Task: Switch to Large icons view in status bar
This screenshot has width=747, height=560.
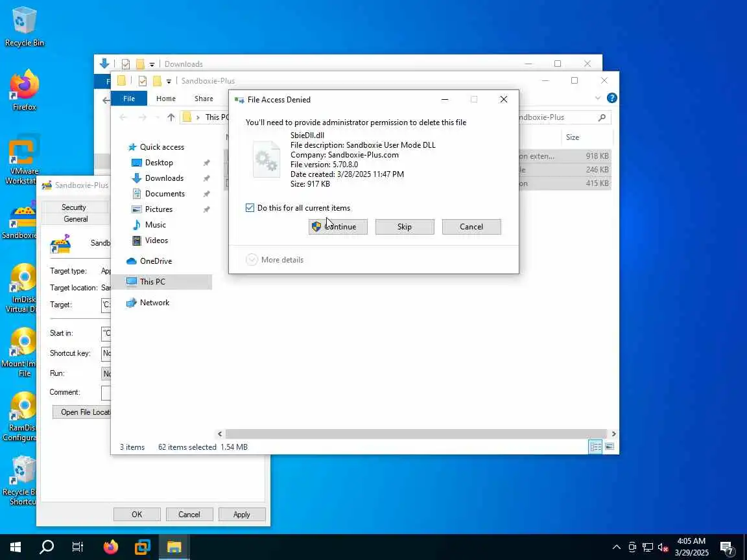Action: pyautogui.click(x=610, y=447)
